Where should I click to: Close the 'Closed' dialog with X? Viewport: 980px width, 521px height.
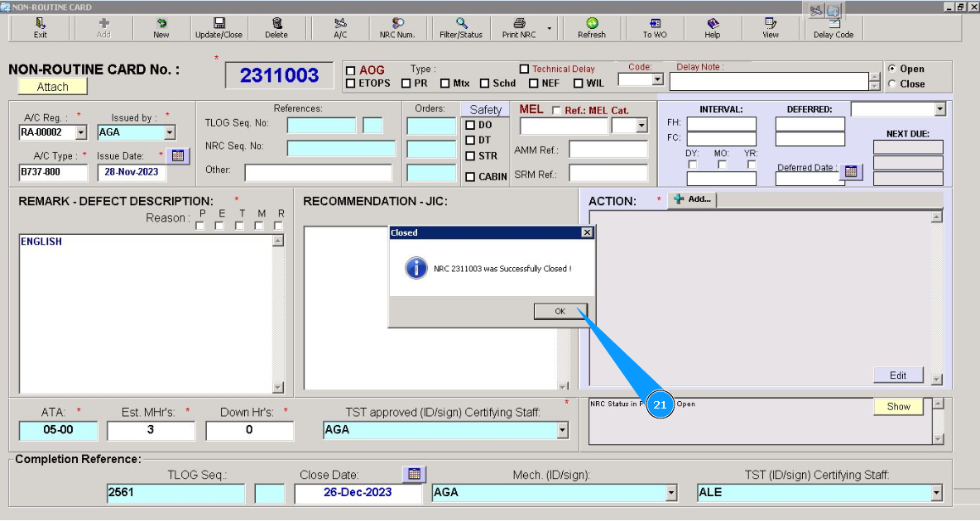click(587, 232)
